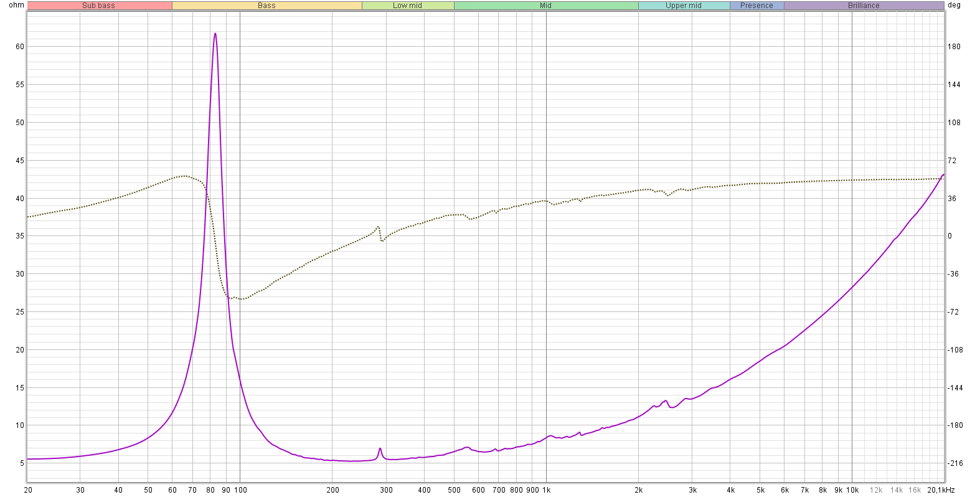Click the 55 ohm axis value

(20, 85)
